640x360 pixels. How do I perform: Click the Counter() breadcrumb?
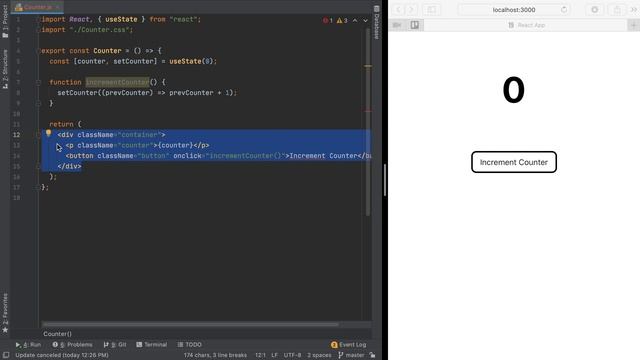coord(58,334)
